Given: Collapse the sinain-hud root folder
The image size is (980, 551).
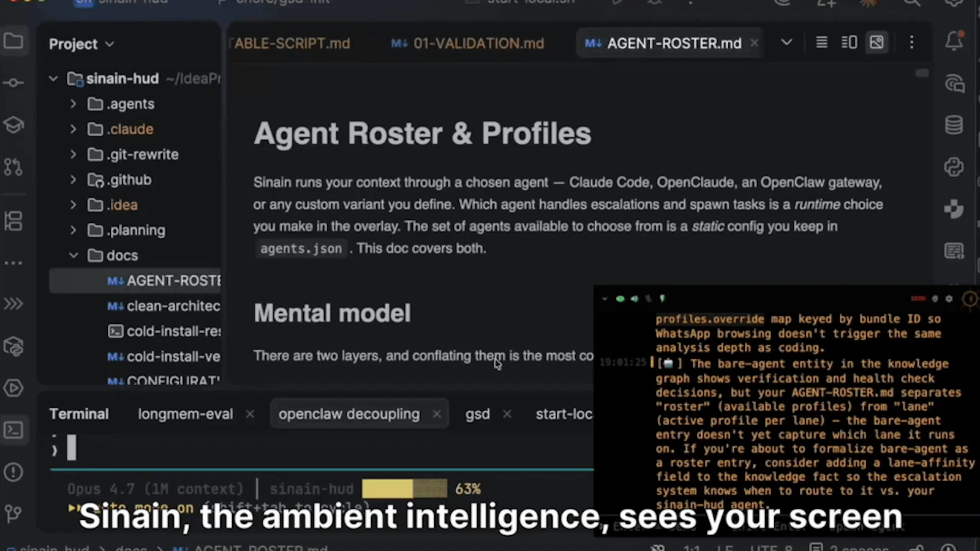Looking at the screenshot, I should (53, 78).
